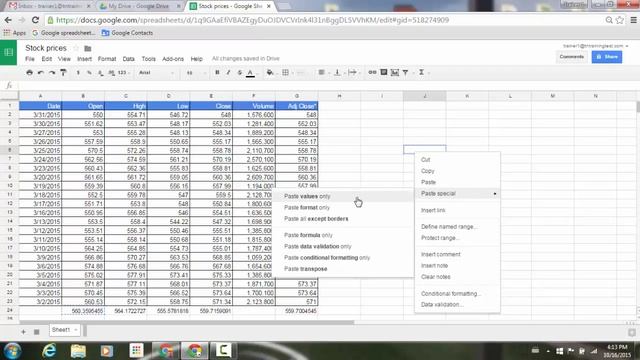
Task: Click the Insert chart icon
Action: point(395,73)
